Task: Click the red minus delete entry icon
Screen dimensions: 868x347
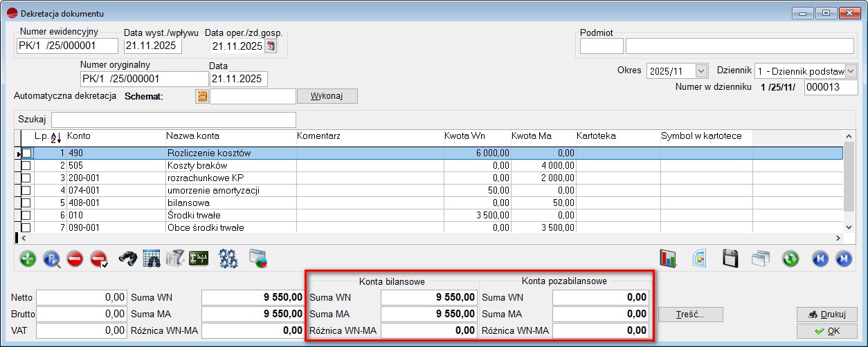Action: tap(75, 259)
